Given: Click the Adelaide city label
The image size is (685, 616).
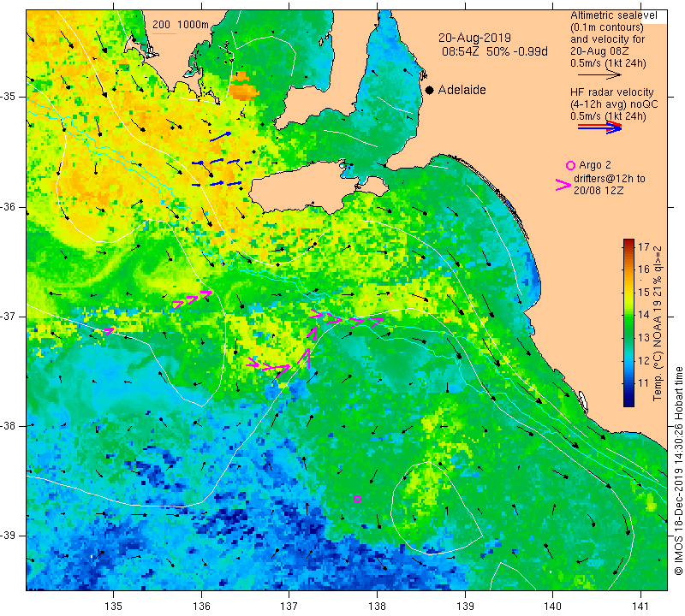Looking at the screenshot, I should 462,90.
